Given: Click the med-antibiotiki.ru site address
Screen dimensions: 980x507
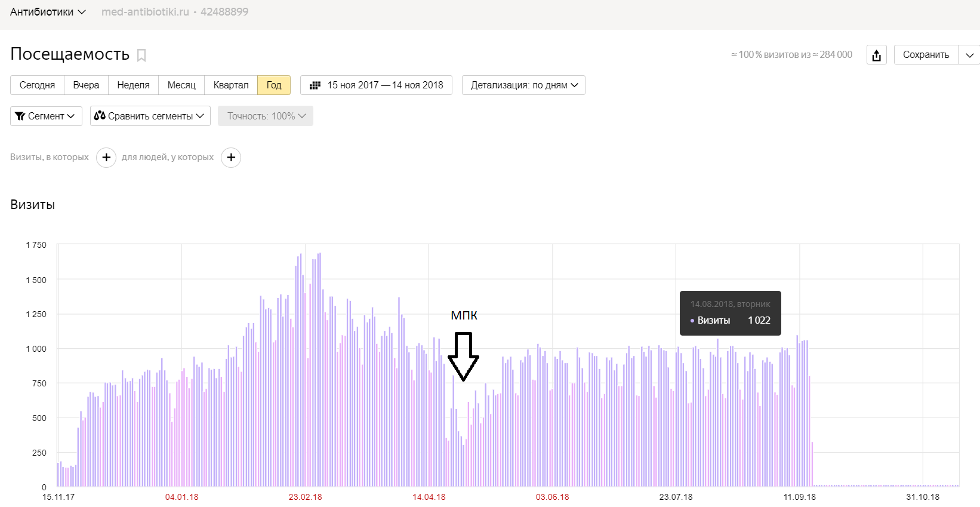Looking at the screenshot, I should coord(145,12).
